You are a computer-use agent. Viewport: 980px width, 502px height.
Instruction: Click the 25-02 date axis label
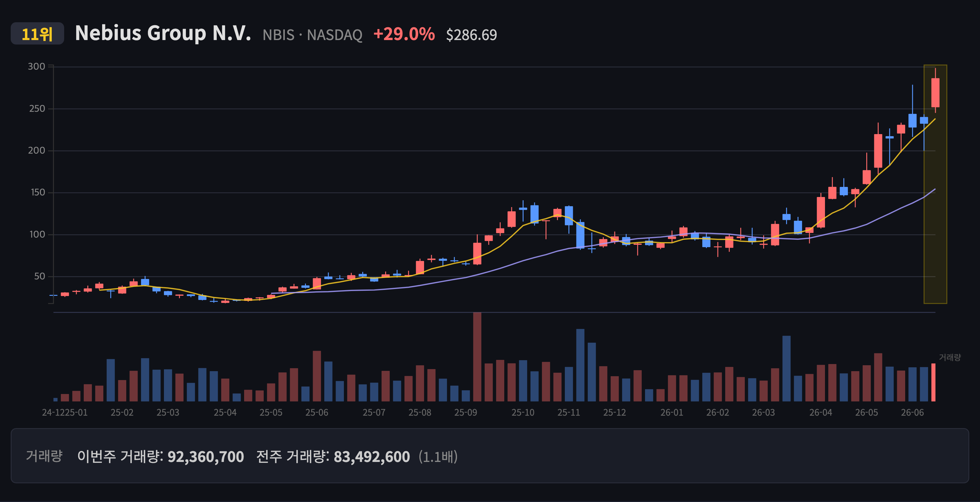coord(122,412)
